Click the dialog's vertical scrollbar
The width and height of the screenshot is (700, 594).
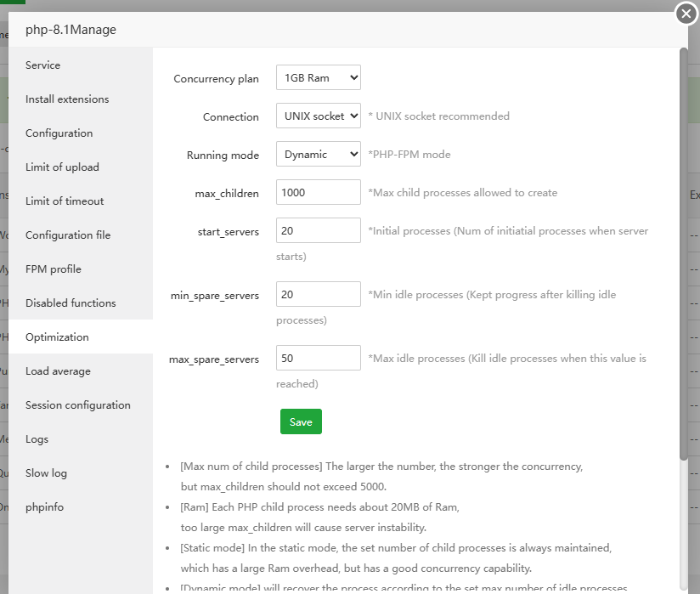coord(684,255)
